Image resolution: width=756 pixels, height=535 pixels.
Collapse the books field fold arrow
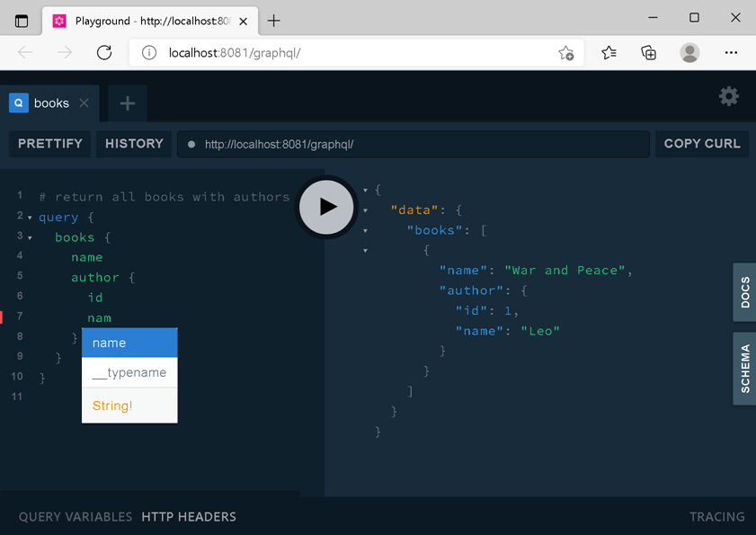(30, 238)
